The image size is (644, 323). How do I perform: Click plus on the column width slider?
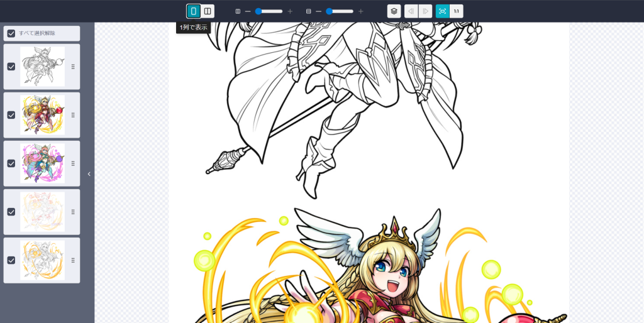coord(290,11)
